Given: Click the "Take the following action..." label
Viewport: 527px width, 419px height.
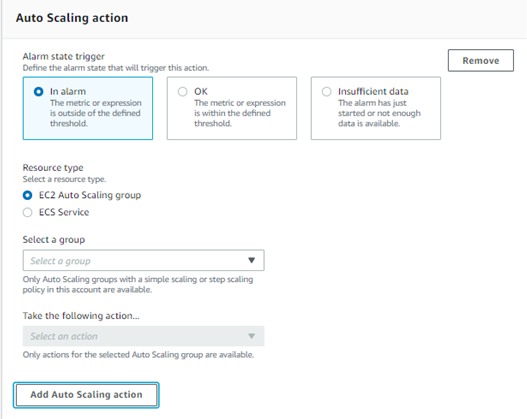Looking at the screenshot, I should (x=81, y=316).
